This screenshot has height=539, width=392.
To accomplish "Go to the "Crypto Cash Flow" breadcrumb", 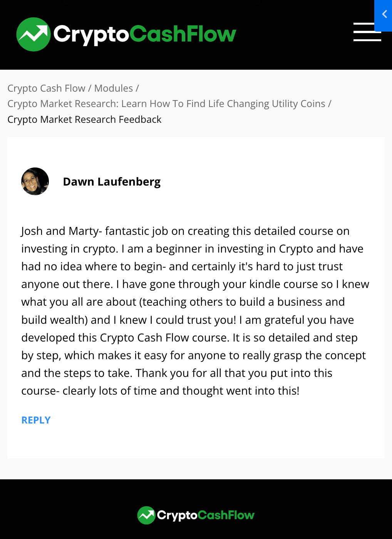I will [x=46, y=88].
